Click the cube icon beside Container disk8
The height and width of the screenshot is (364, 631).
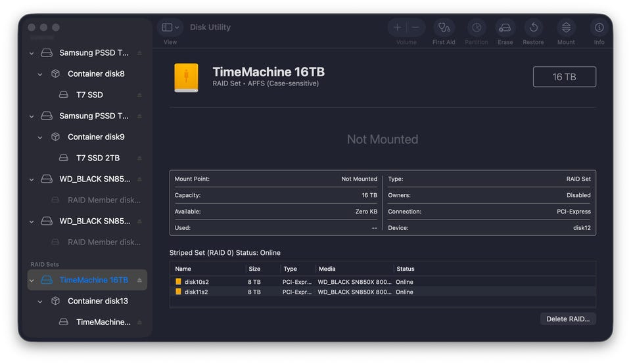(x=55, y=74)
